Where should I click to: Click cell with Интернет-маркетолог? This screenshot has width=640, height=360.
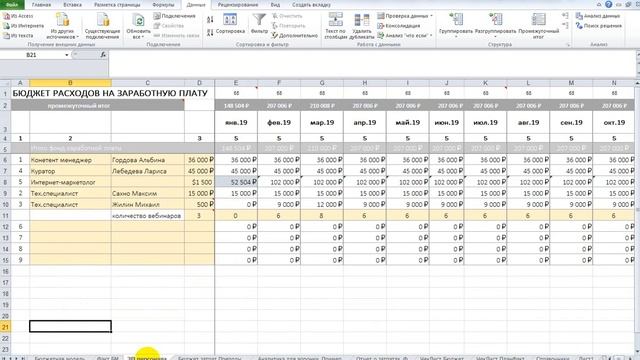[x=70, y=182]
